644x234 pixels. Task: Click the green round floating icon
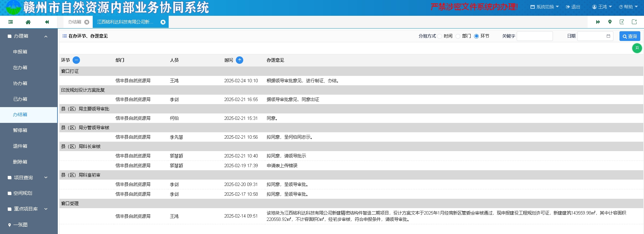click(637, 48)
